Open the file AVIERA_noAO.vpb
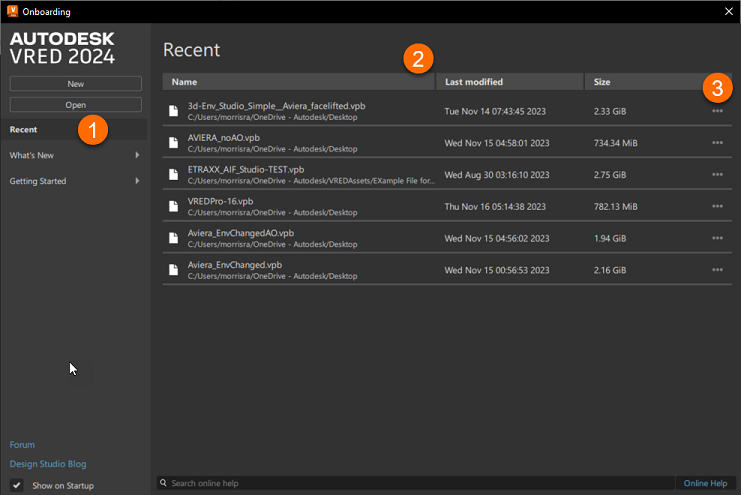This screenshot has width=741, height=495. click(224, 138)
